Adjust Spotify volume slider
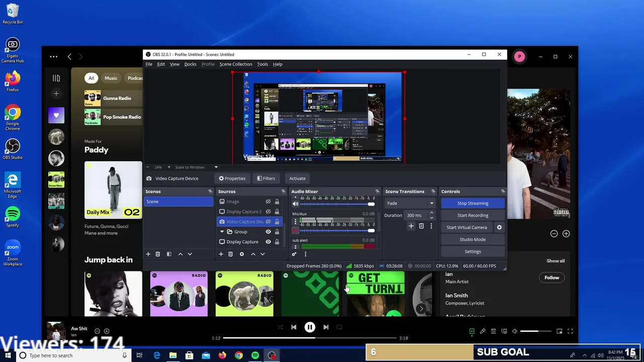 536,331
